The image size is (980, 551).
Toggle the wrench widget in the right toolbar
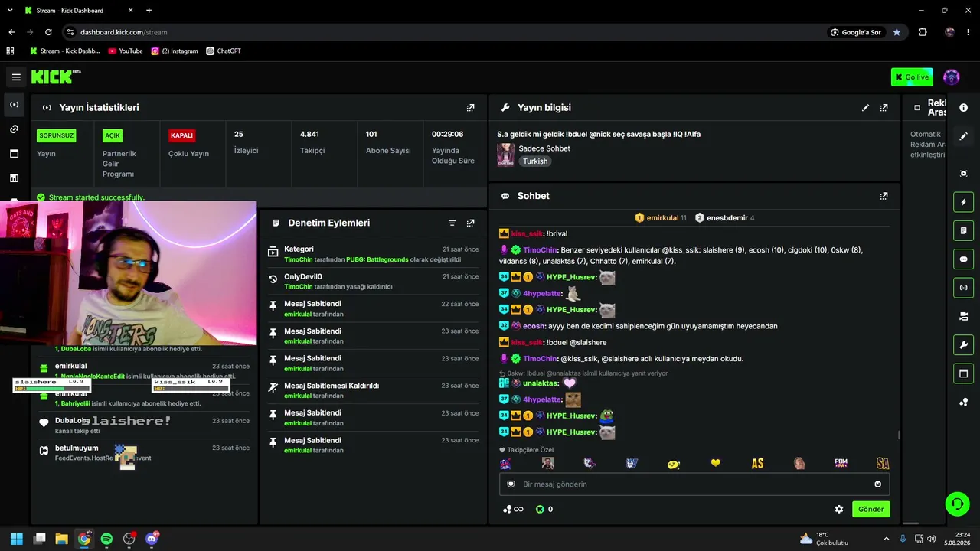point(963,345)
